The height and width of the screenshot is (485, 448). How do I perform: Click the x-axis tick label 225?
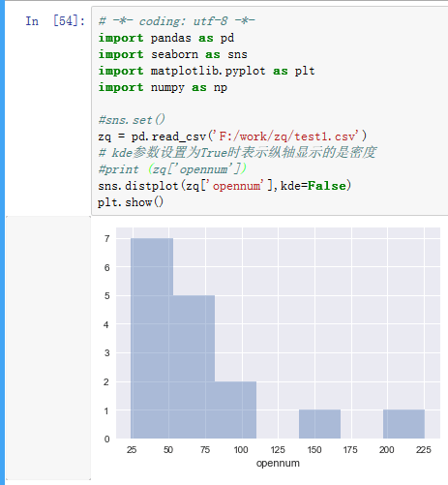point(424,450)
